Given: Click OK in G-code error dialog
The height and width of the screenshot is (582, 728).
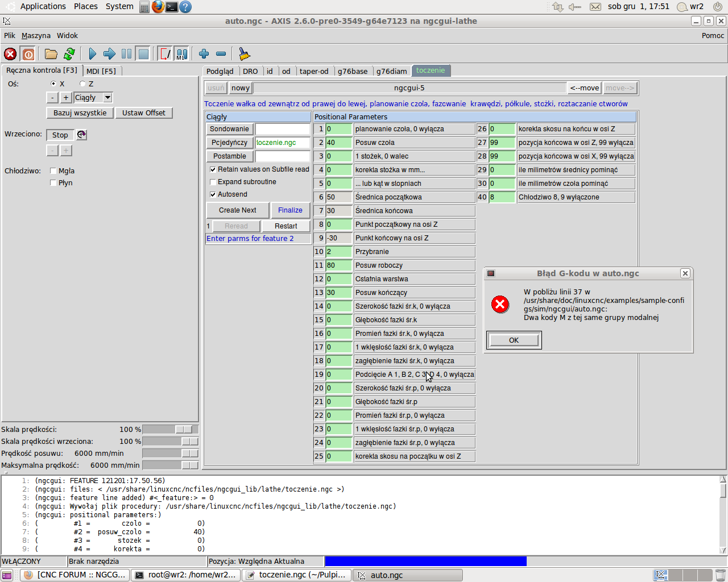Looking at the screenshot, I should coord(514,340).
